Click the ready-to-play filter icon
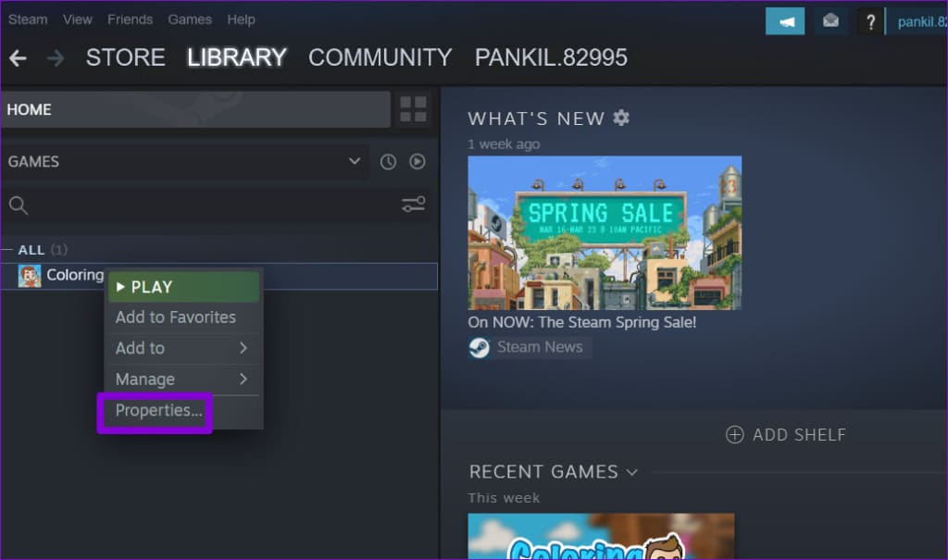The image size is (948, 560). (417, 161)
